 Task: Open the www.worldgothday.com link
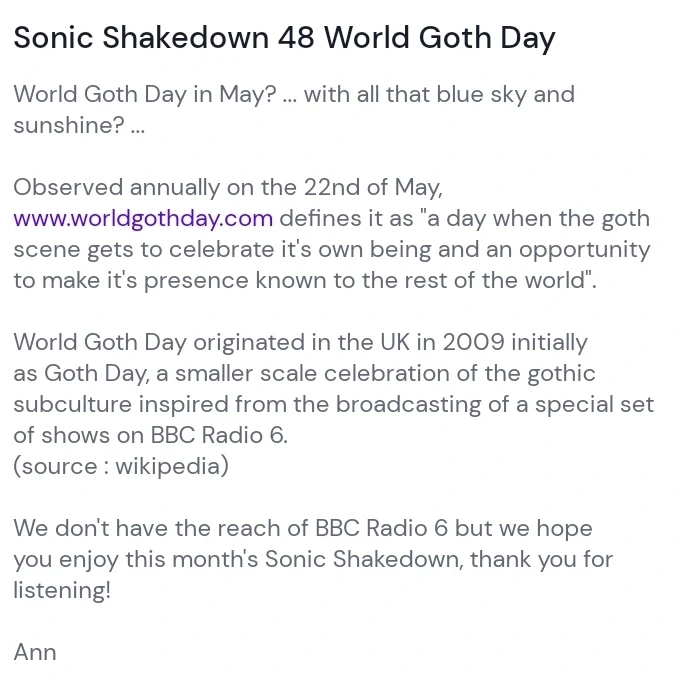point(143,218)
